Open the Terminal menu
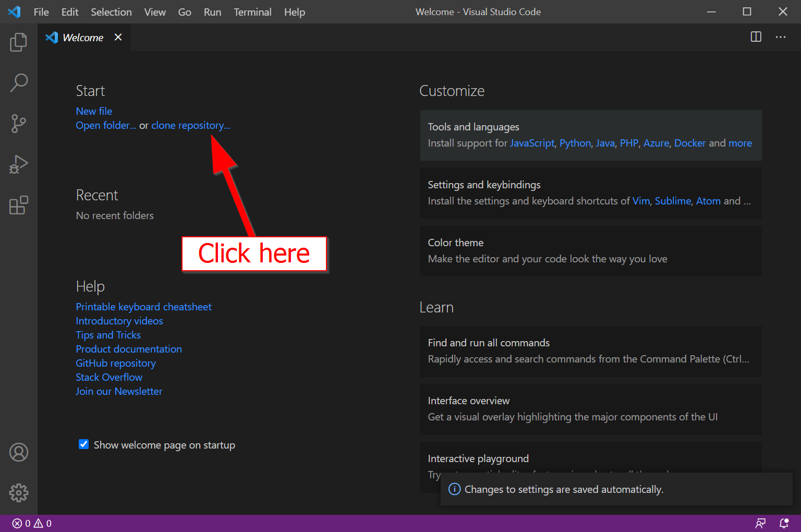801x532 pixels. tap(252, 12)
